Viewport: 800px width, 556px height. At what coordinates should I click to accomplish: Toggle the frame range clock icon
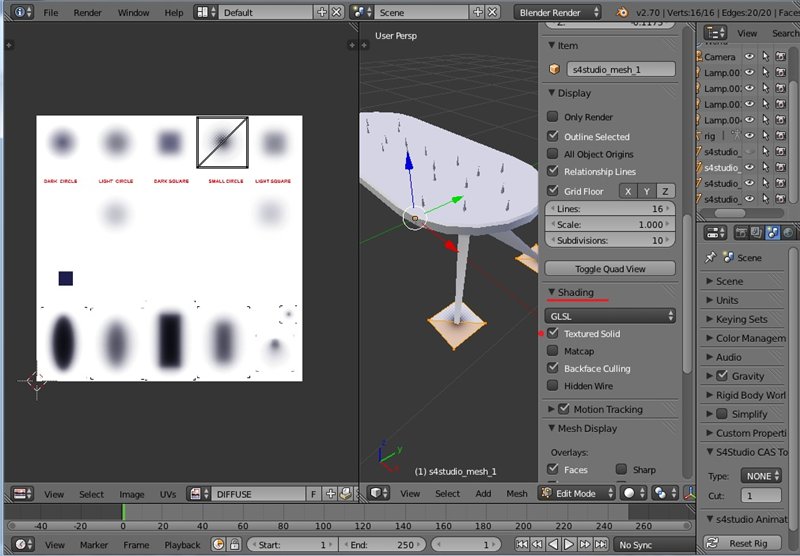click(218, 545)
